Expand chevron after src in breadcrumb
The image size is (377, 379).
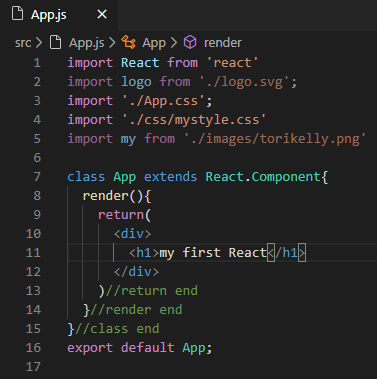[x=39, y=43]
